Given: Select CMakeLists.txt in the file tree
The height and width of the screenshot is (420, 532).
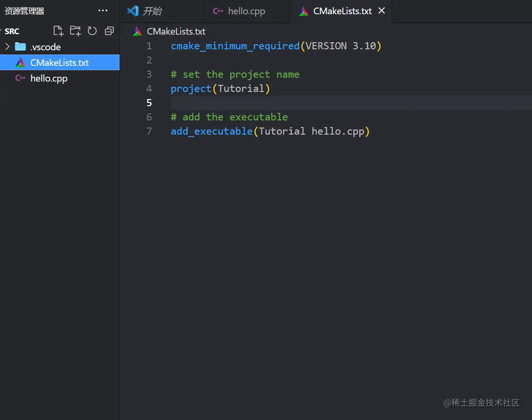Looking at the screenshot, I should coord(60,63).
